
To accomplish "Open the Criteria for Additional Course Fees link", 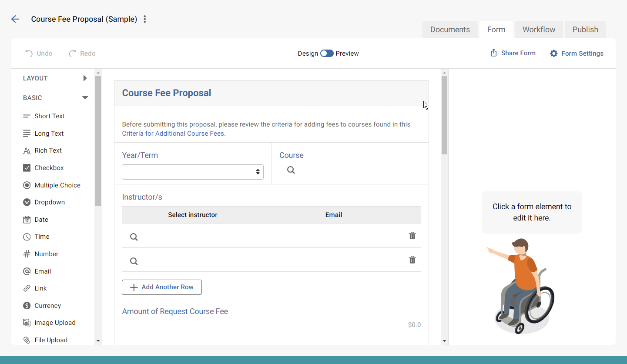I will 173,133.
